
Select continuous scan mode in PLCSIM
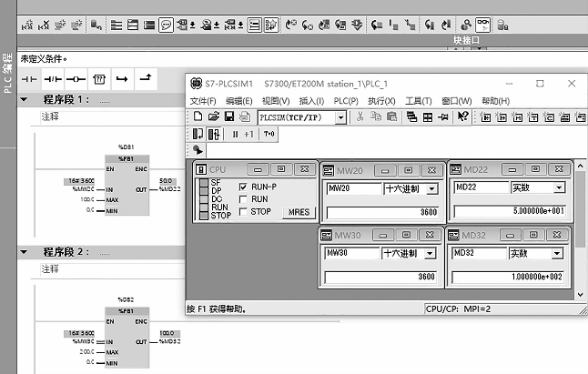pyautogui.click(x=214, y=134)
